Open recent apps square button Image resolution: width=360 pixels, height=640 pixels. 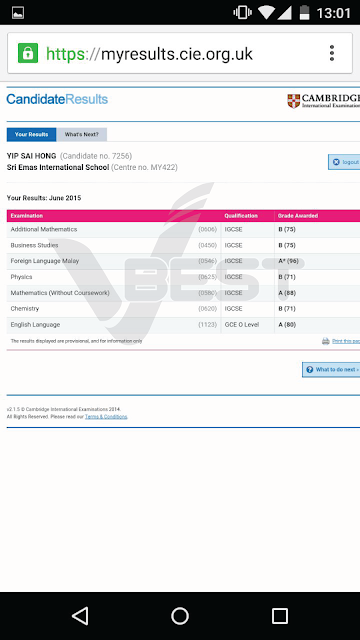pos(280,616)
